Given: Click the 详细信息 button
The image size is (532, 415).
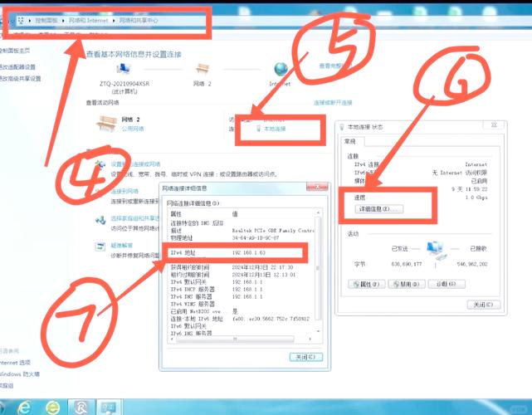Looking at the screenshot, I should 378,209.
